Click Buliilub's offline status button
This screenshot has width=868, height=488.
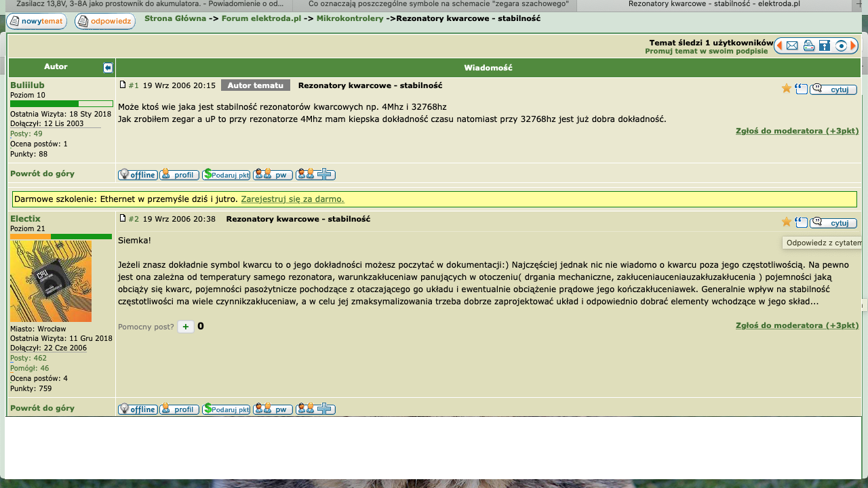click(138, 174)
